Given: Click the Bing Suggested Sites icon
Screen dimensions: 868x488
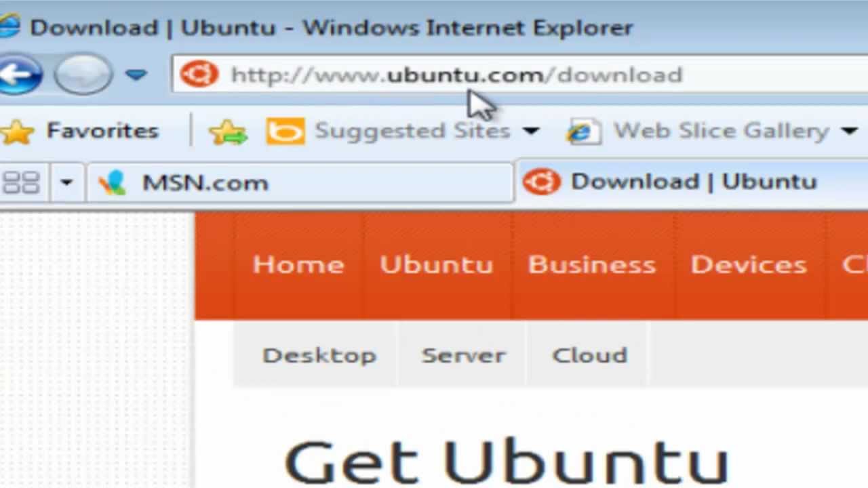Looking at the screenshot, I should tap(285, 131).
